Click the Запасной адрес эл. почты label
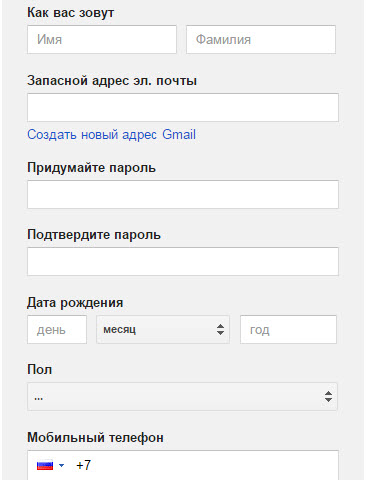Image resolution: width=367 pixels, height=480 pixels. [112, 81]
